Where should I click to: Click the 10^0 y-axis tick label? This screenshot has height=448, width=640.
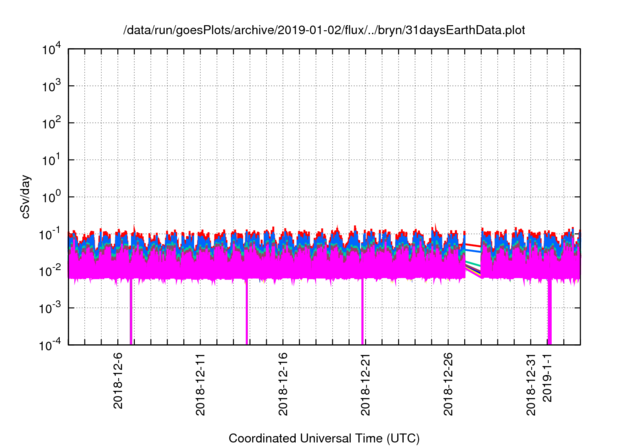coord(52,197)
